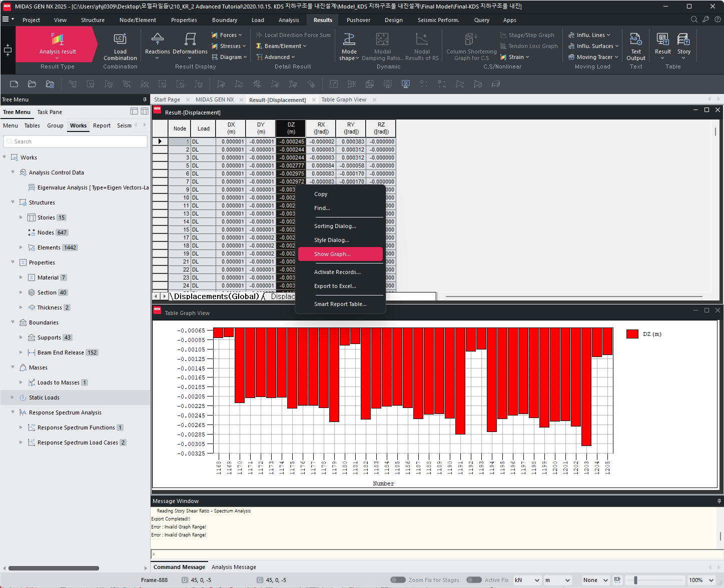
Task: Open the Story table icon
Action: [x=684, y=44]
